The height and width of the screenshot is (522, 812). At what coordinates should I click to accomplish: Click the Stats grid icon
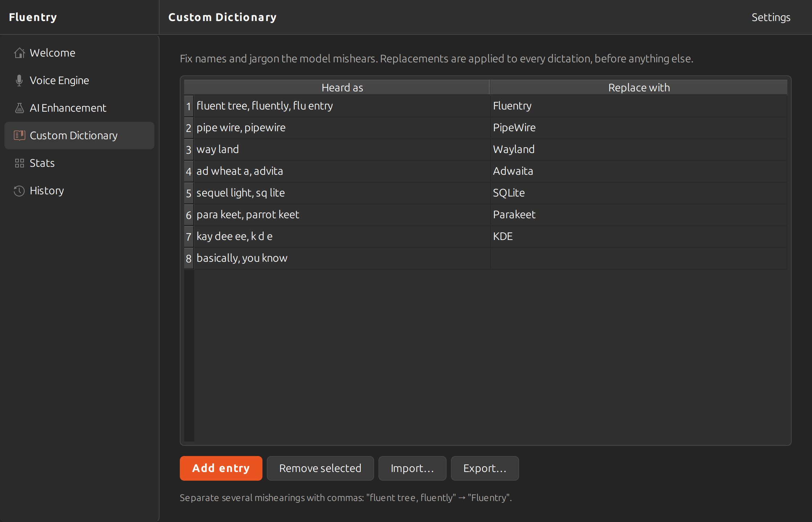pyautogui.click(x=20, y=163)
